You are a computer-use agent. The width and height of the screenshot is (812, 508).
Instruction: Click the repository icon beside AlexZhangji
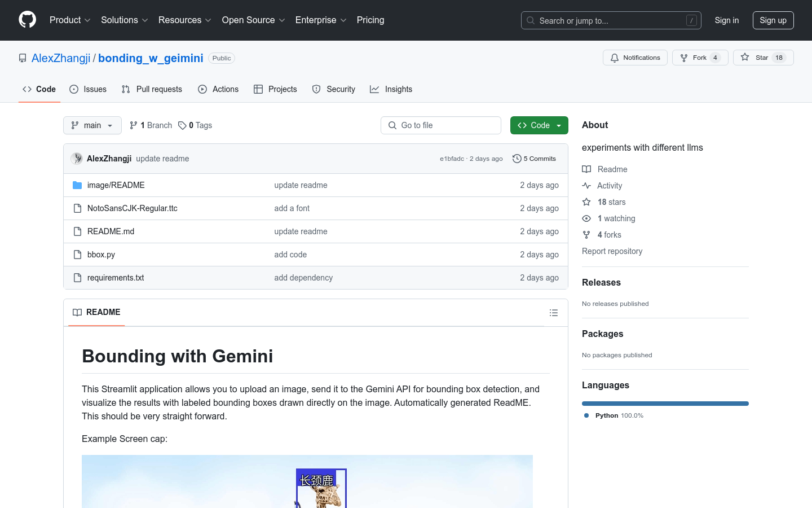[x=23, y=58]
